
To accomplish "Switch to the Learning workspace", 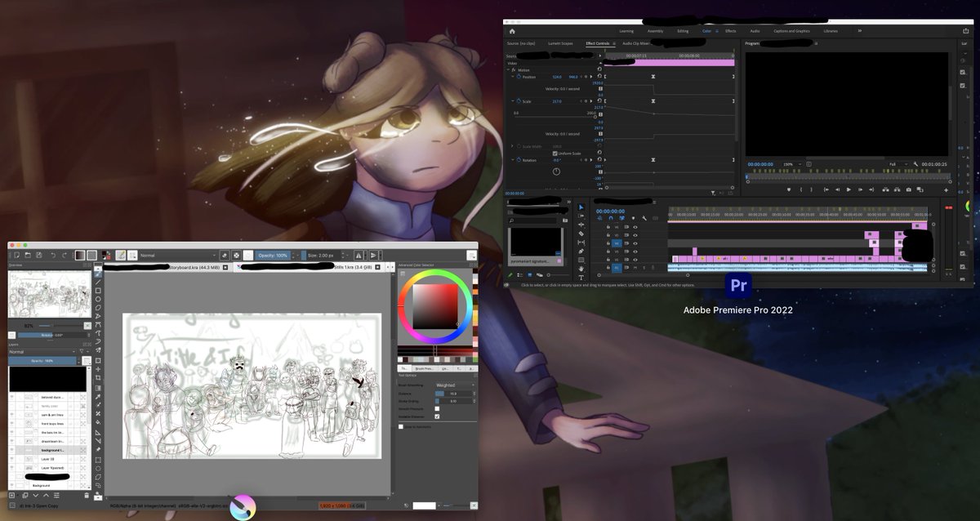I will point(626,31).
